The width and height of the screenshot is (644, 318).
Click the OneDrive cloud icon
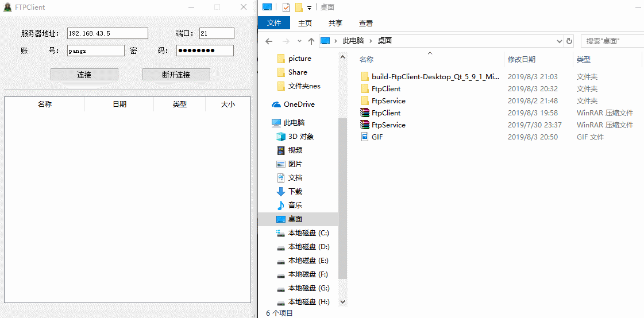[x=276, y=104]
